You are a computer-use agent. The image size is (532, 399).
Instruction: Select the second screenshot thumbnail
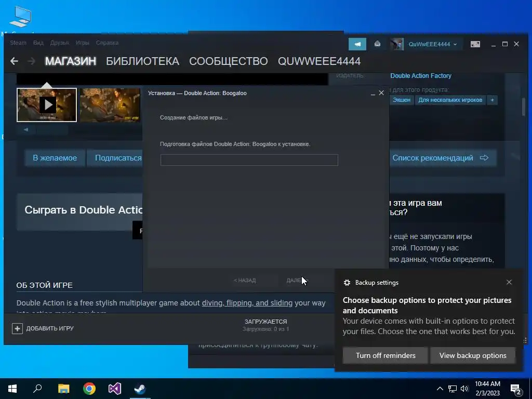(110, 105)
